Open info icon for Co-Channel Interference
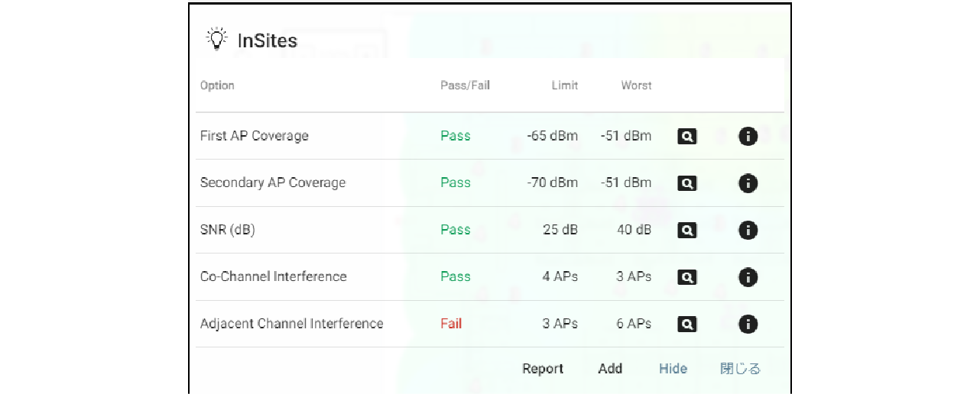The width and height of the screenshot is (980, 394). coord(748,277)
